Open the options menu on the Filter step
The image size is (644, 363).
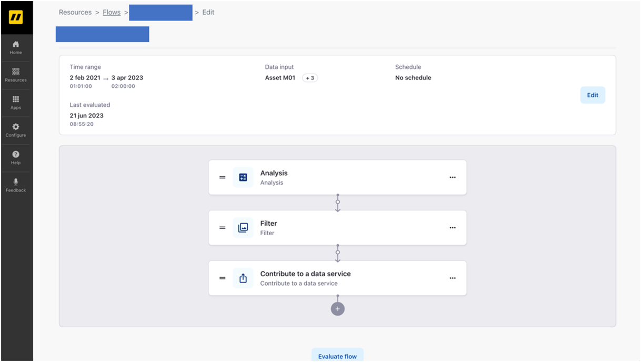click(x=452, y=228)
